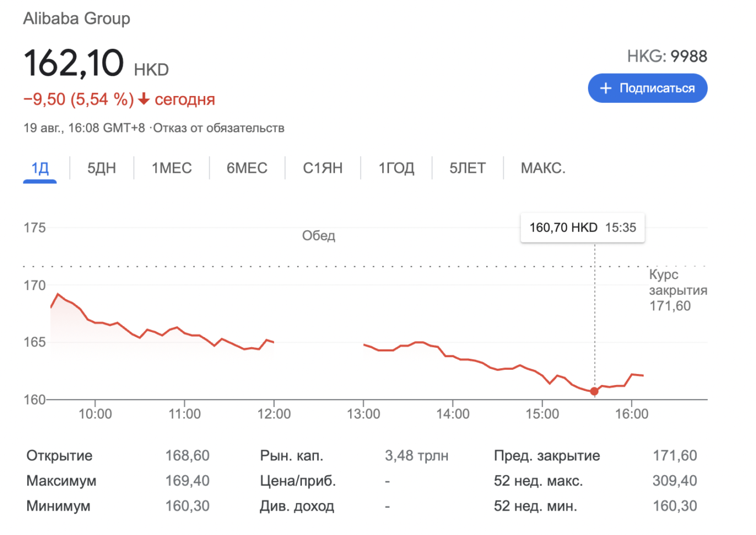The height and width of the screenshot is (535, 756).
Task: Click the red down arrow near сегодня
Action: coord(144,100)
